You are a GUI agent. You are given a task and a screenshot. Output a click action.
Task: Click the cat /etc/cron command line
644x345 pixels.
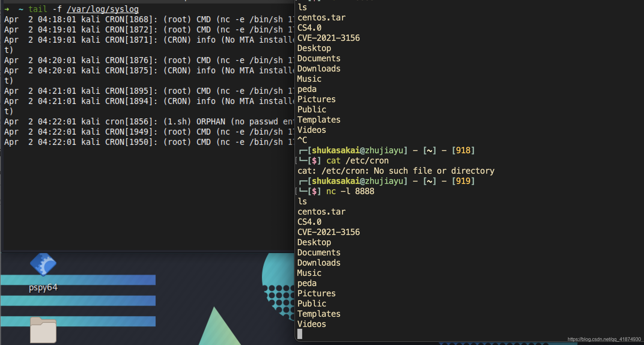click(357, 160)
